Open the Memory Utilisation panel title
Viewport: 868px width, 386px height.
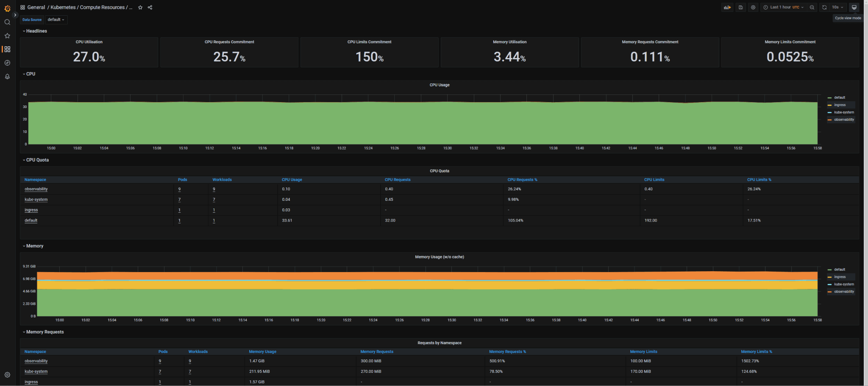tap(510, 42)
